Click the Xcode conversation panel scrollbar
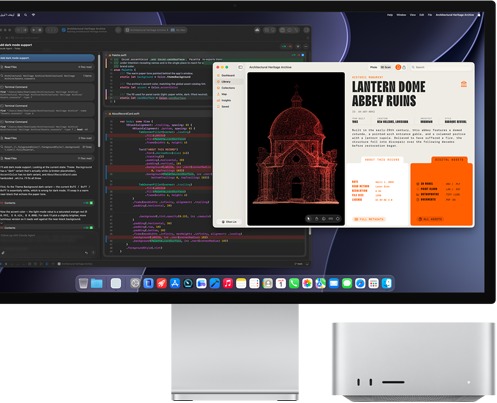 coord(99,100)
